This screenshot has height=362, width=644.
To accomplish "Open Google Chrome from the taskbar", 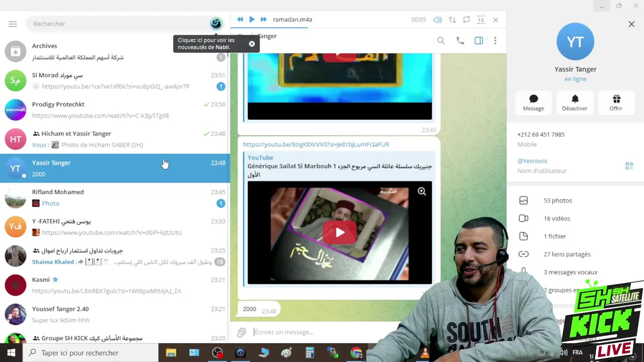I will point(356,353).
